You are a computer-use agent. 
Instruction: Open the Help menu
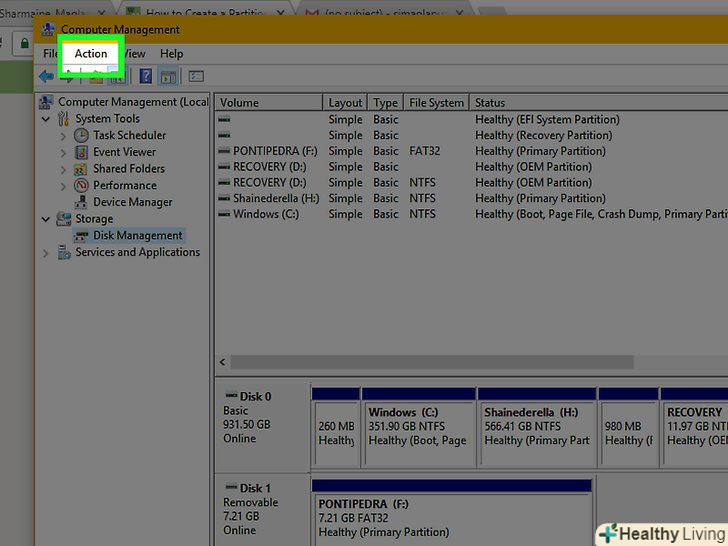click(171, 54)
